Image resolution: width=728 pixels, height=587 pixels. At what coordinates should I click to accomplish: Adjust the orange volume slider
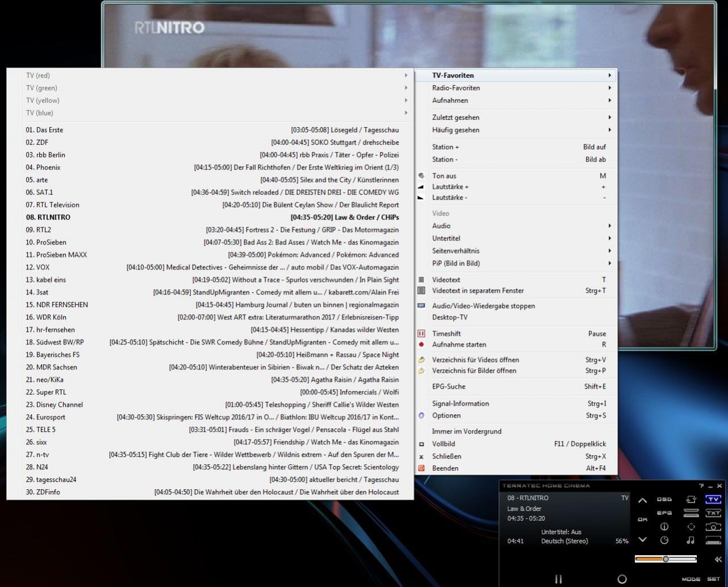[x=666, y=559]
